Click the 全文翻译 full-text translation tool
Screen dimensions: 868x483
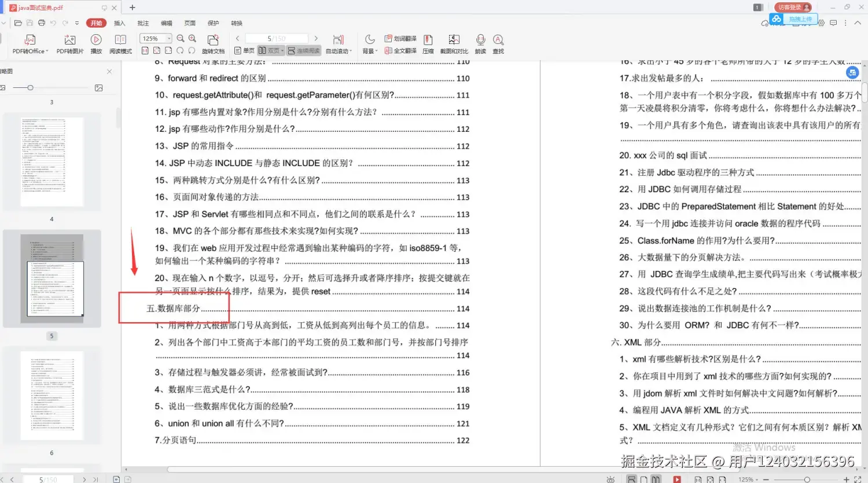pos(400,51)
